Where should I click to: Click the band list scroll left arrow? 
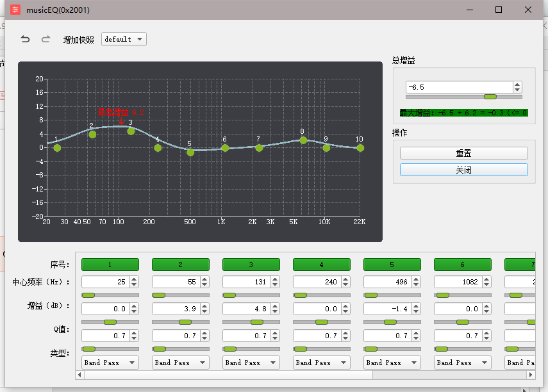[79, 375]
